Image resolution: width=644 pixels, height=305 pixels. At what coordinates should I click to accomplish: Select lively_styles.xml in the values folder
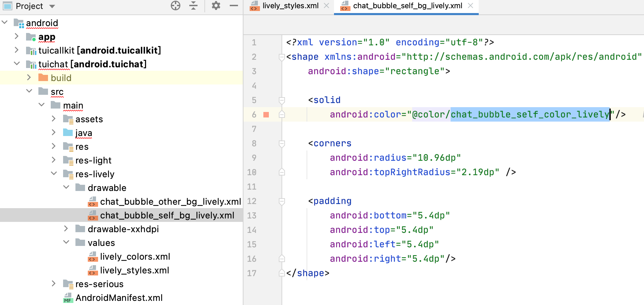pos(134,270)
